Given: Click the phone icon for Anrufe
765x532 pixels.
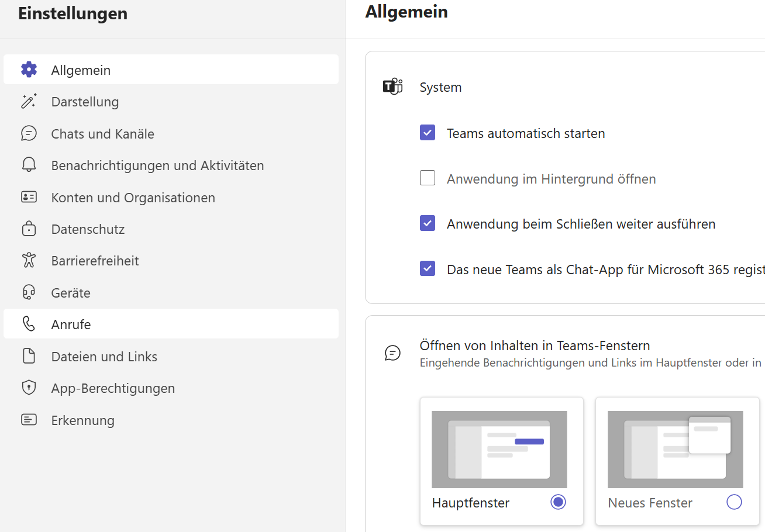Looking at the screenshot, I should coord(29,324).
